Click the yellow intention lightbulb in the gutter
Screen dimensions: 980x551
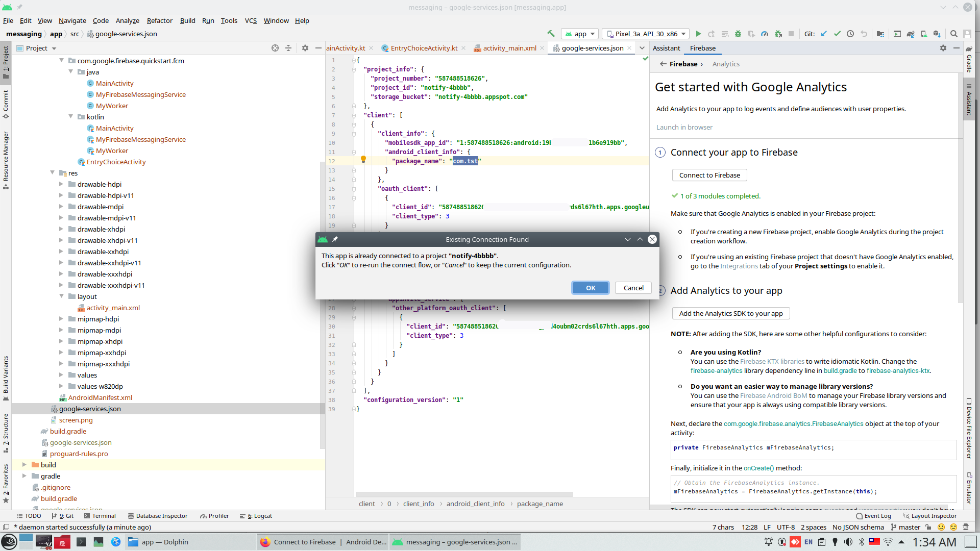(363, 159)
